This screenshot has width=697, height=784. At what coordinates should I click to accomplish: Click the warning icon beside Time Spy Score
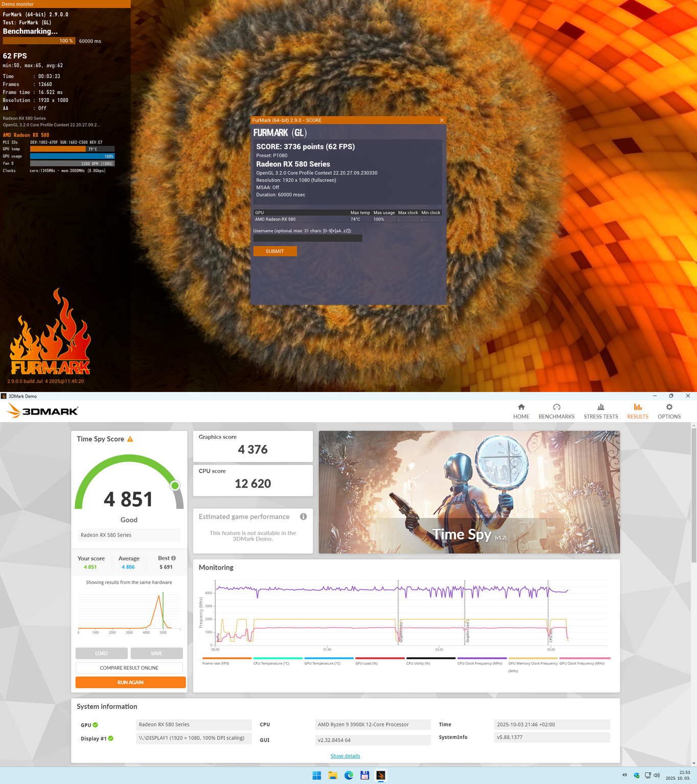click(x=130, y=439)
